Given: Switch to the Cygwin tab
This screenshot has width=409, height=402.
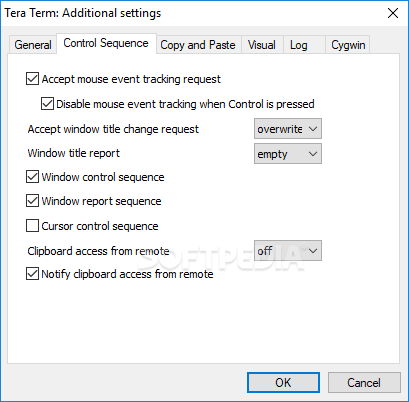Looking at the screenshot, I should point(348,45).
